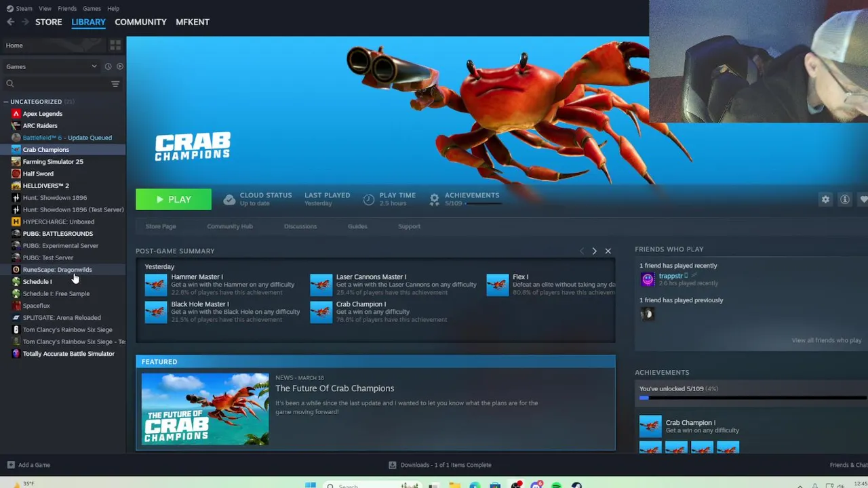Open the MFKENT profile tab
Viewport: 868px width, 488px height.
click(193, 22)
